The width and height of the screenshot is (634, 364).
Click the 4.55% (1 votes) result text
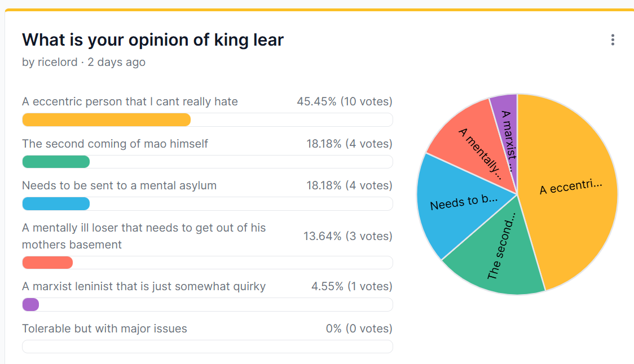(351, 286)
